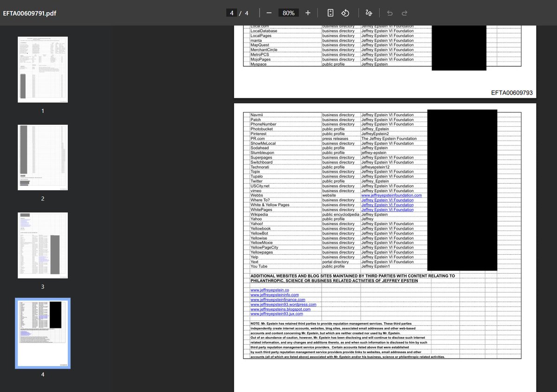Zoom in with the plus button
Viewport: 557px width, 392px height.
point(308,13)
